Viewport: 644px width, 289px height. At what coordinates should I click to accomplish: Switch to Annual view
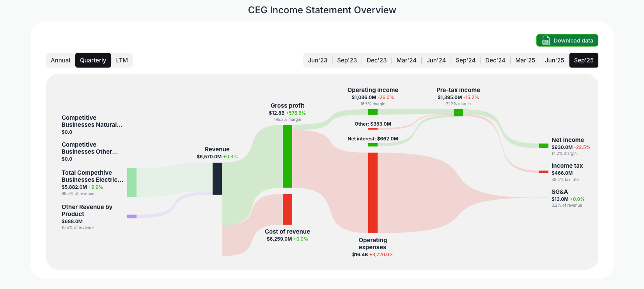pos(60,60)
